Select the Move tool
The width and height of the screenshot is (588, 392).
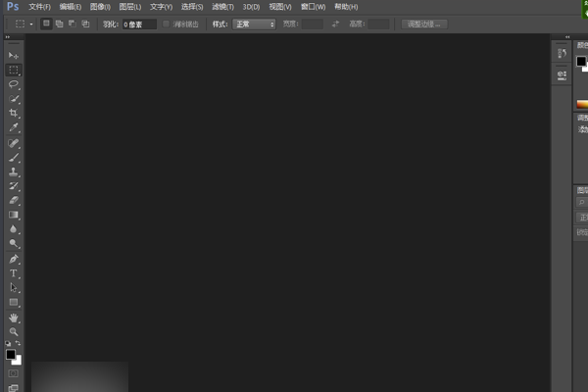click(x=14, y=56)
